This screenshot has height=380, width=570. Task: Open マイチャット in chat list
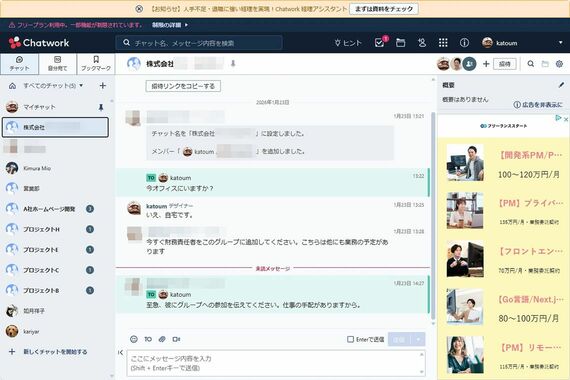55,107
